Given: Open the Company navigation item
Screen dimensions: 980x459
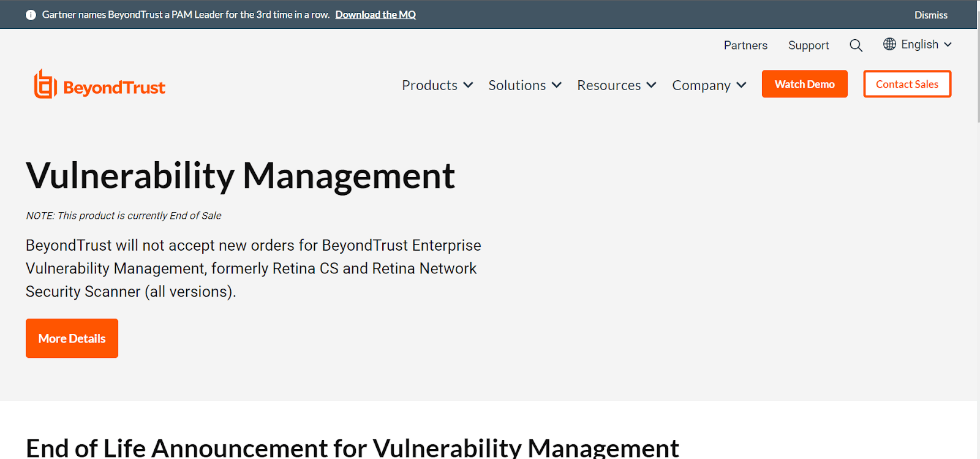Looking at the screenshot, I should click(x=701, y=85).
